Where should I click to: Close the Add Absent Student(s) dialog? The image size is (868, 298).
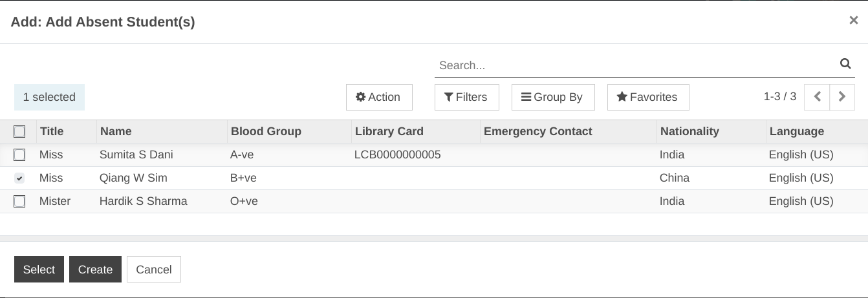pos(854,21)
